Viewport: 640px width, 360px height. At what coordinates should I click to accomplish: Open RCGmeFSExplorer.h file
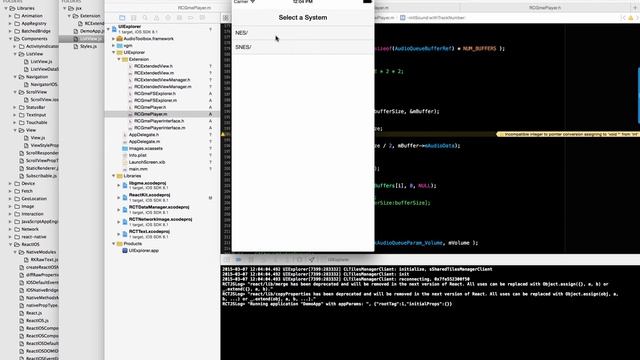pyautogui.click(x=155, y=93)
